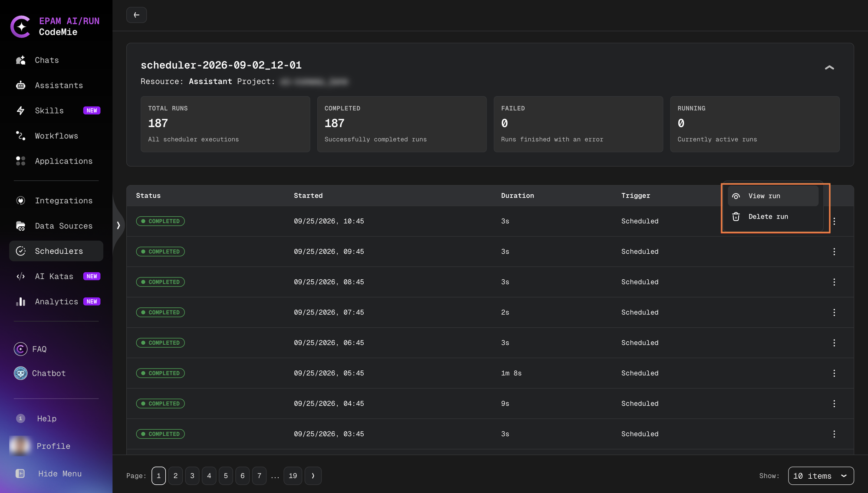The height and width of the screenshot is (493, 868).
Task: Click the Skills lightning bolt icon
Action: pyautogui.click(x=20, y=111)
